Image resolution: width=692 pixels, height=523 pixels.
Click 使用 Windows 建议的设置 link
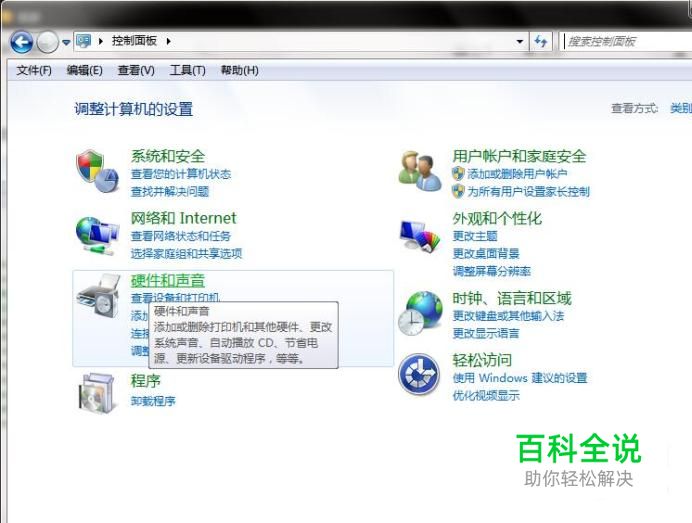click(x=520, y=378)
